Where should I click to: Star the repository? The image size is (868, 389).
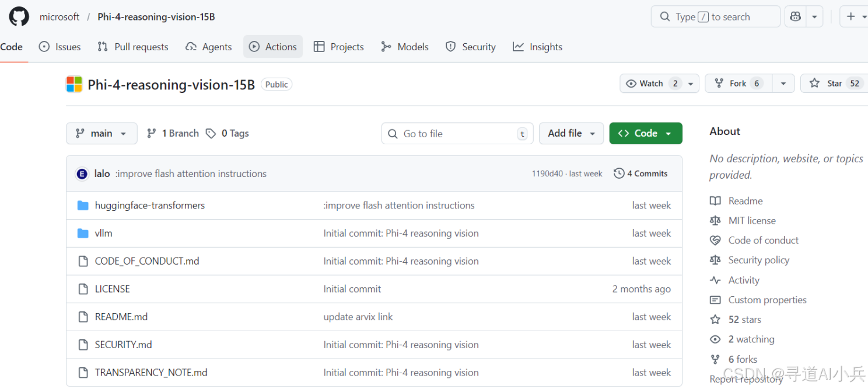click(x=834, y=84)
